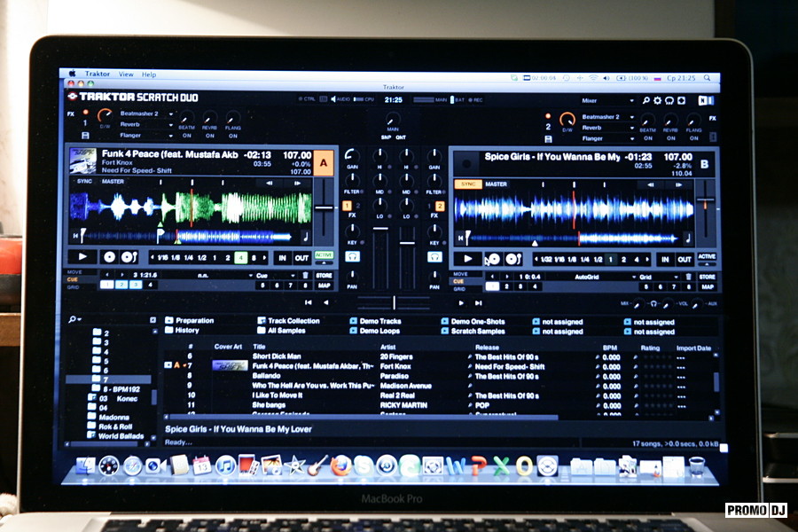Toggle SYNC on Deck B
This screenshot has height=532, width=798.
(x=467, y=184)
